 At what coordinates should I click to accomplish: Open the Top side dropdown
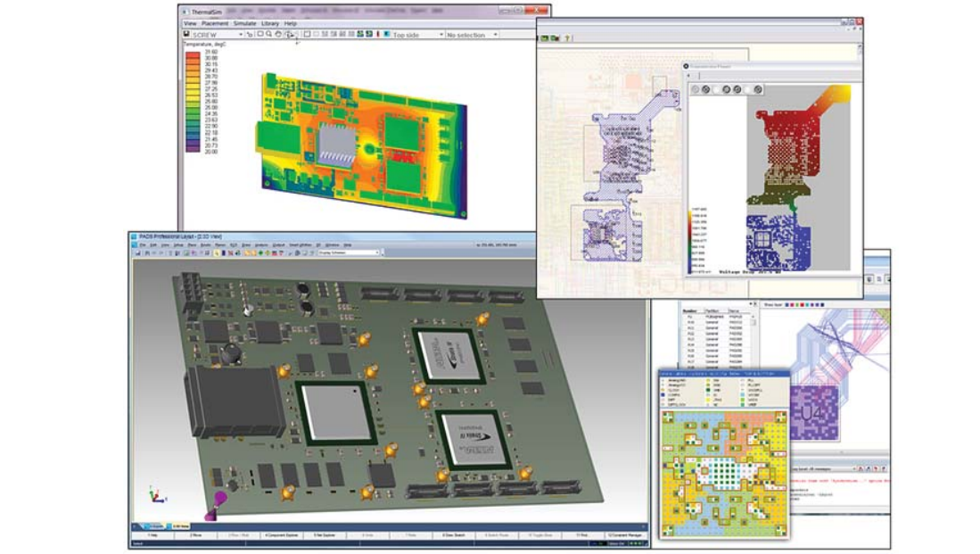[440, 35]
